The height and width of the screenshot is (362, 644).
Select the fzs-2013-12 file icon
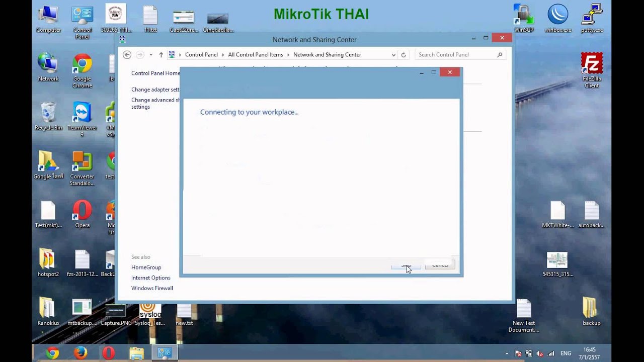82,263
